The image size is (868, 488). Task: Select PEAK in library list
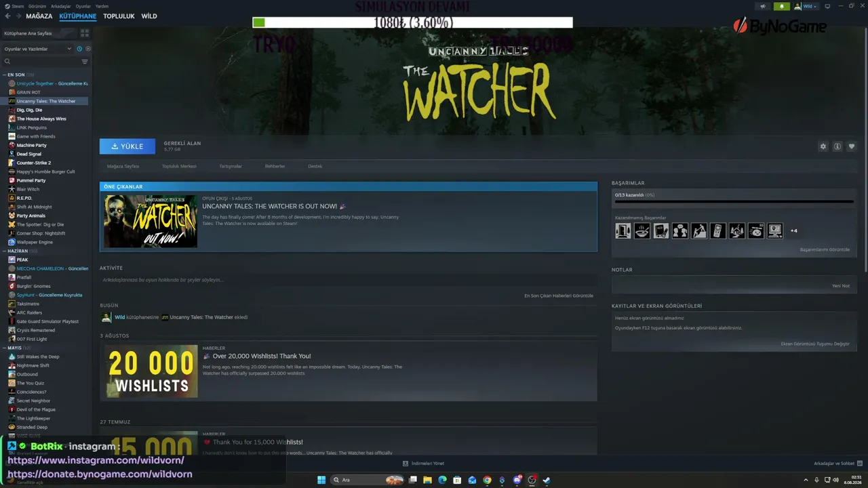[x=22, y=260]
